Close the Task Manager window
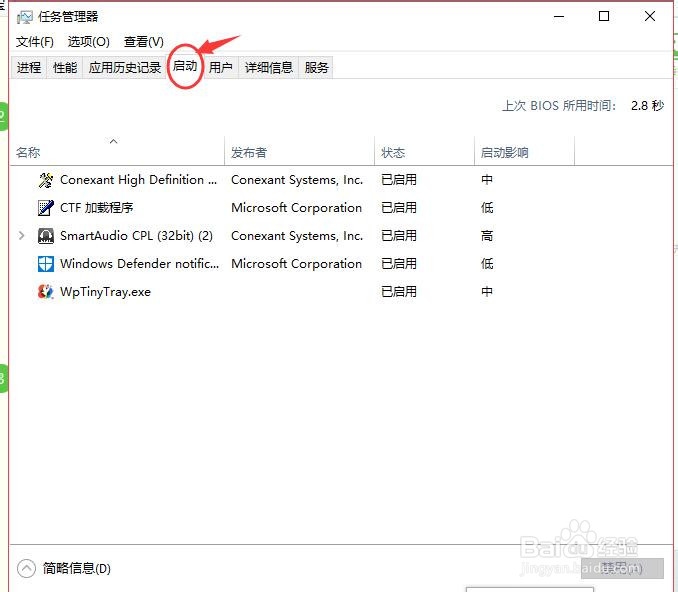The height and width of the screenshot is (592, 678). (649, 17)
